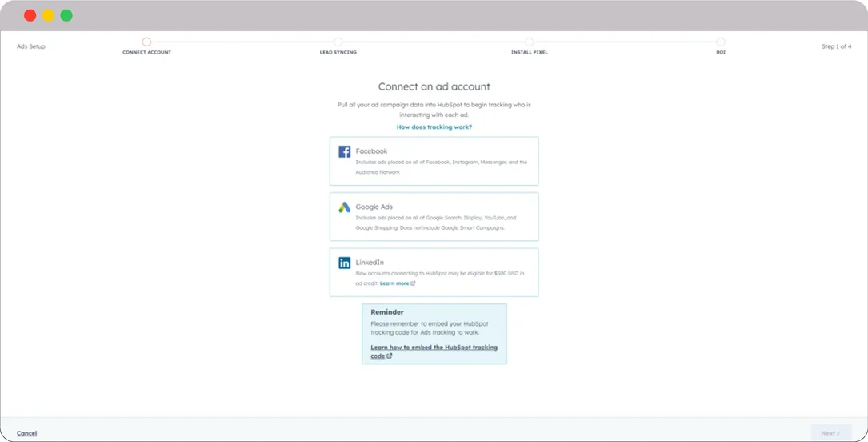Viewport: 868px width, 442px height.
Task: Click the Facebook logo icon
Action: click(x=344, y=152)
